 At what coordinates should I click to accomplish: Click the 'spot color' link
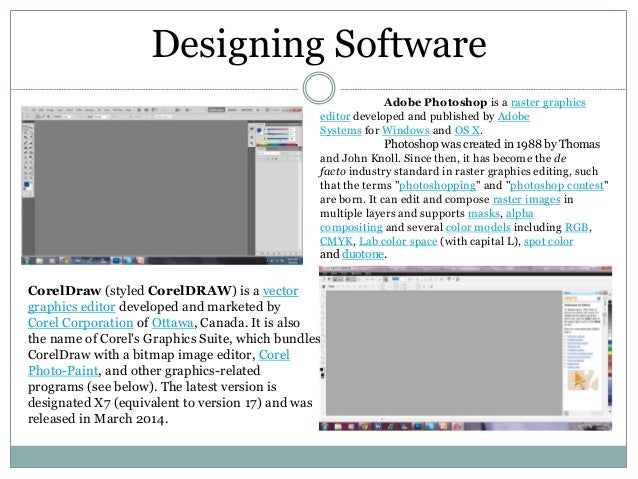pyautogui.click(x=548, y=241)
